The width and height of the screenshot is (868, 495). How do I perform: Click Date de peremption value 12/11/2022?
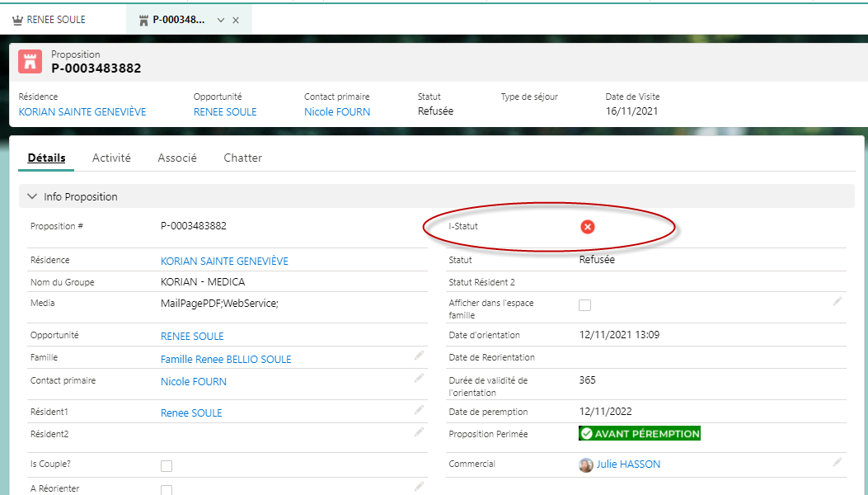[x=606, y=412]
